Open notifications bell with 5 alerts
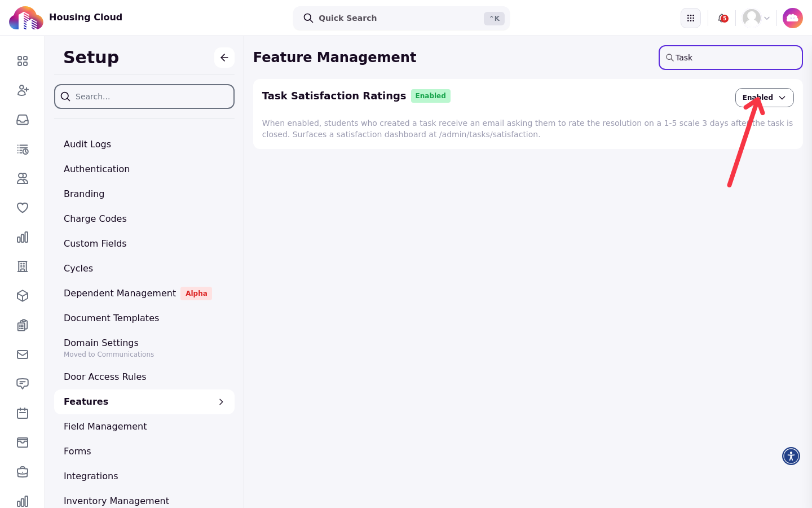The image size is (812, 508). (x=722, y=18)
